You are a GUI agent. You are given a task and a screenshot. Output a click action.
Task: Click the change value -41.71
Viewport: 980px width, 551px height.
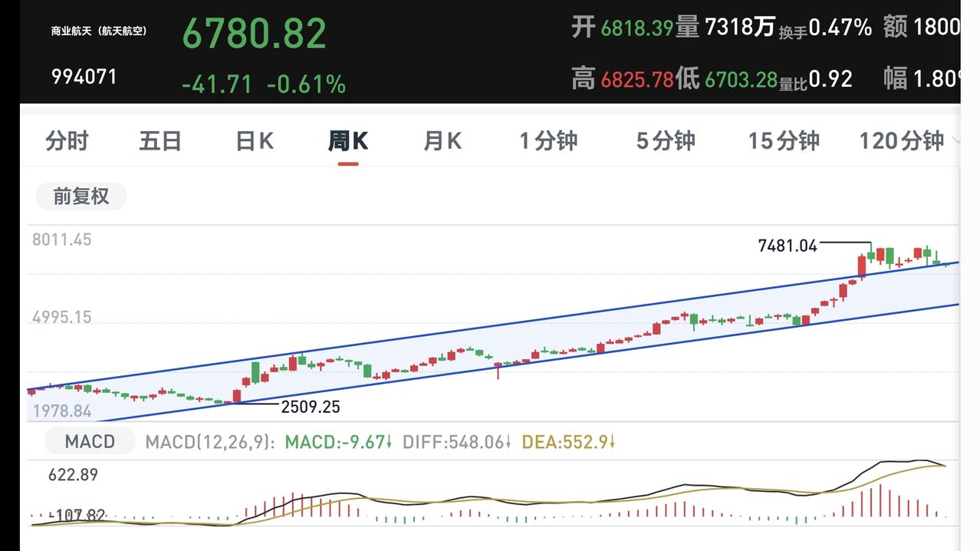(x=217, y=84)
